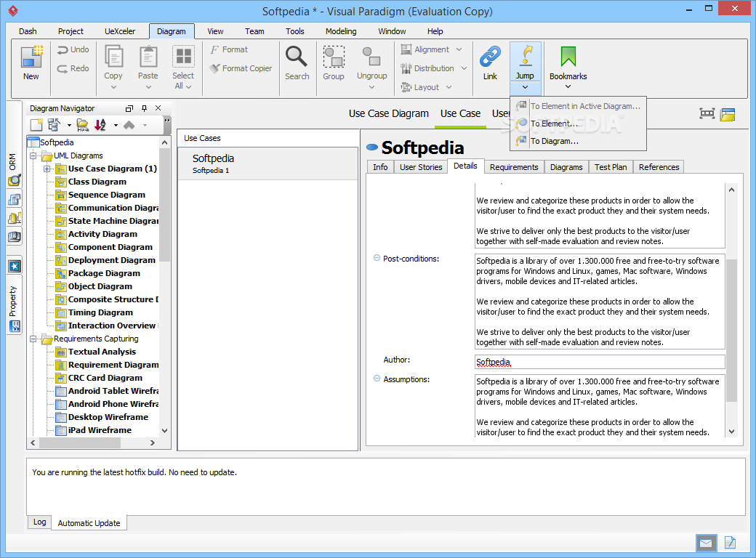This screenshot has height=558, width=756.
Task: Pin the Diagram Navigator panel
Action: pyautogui.click(x=144, y=108)
